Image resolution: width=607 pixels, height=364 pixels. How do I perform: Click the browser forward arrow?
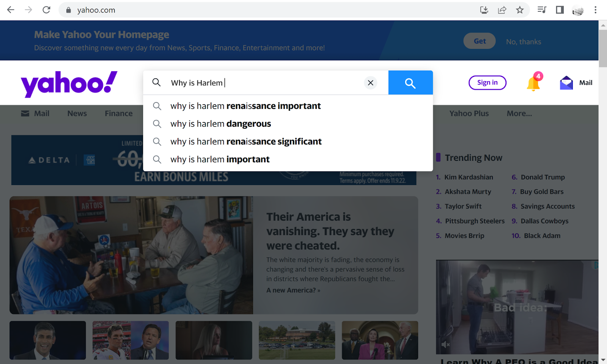(28, 10)
